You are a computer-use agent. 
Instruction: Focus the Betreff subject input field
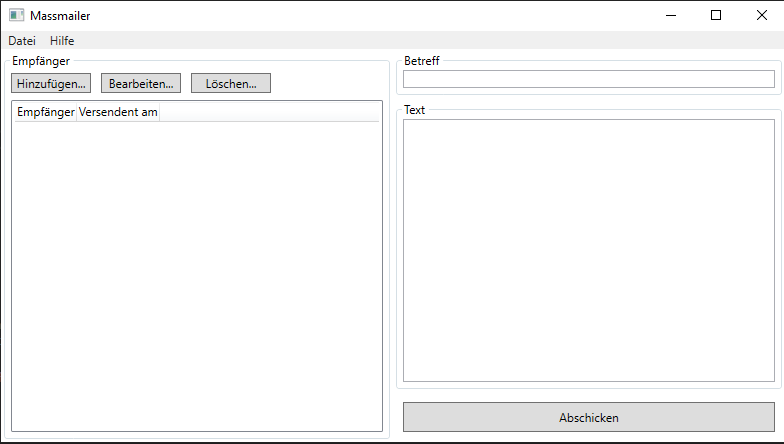[588, 79]
